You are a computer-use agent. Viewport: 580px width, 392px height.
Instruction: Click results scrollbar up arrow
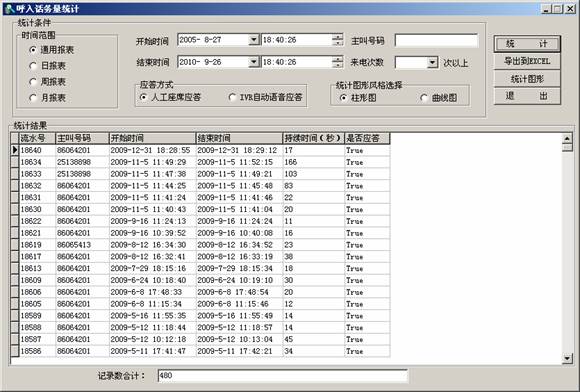click(567, 138)
